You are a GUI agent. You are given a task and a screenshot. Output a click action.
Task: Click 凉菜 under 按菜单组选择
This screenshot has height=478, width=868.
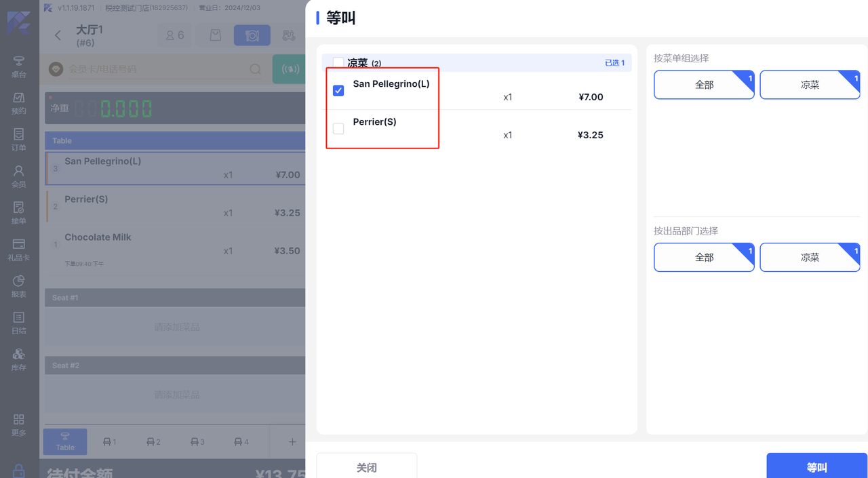coord(810,85)
